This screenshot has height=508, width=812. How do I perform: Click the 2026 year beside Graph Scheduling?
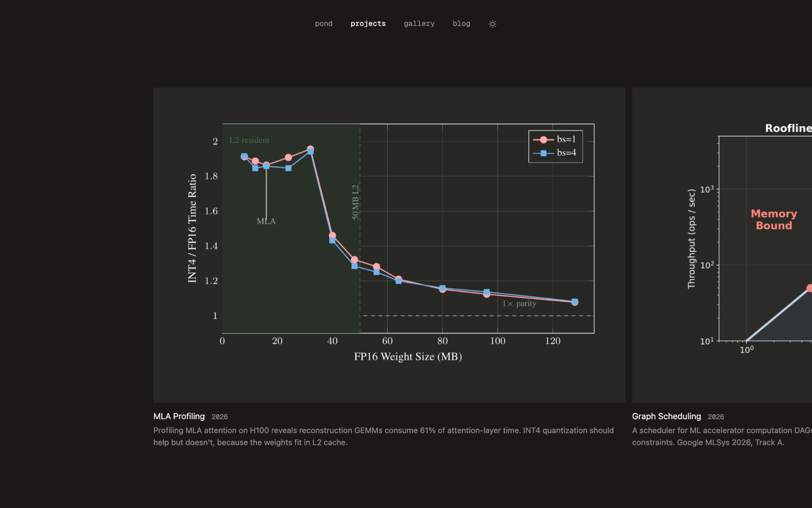click(x=716, y=417)
